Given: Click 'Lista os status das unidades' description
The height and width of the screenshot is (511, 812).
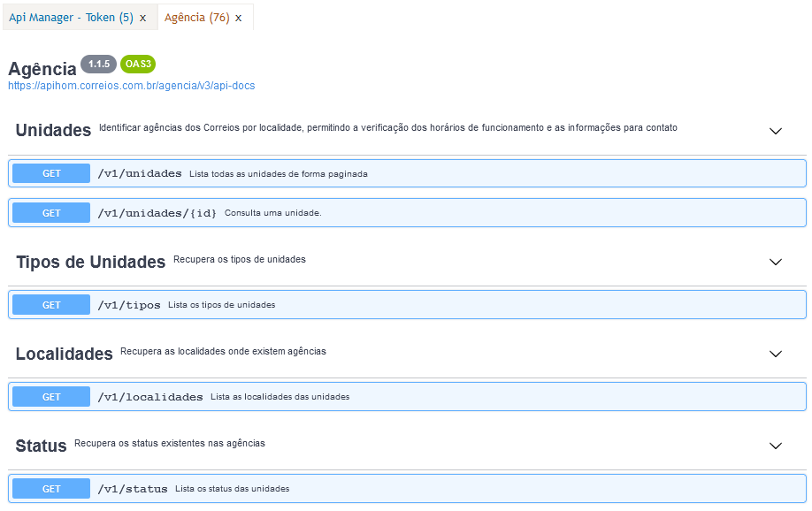Looking at the screenshot, I should tap(233, 489).
